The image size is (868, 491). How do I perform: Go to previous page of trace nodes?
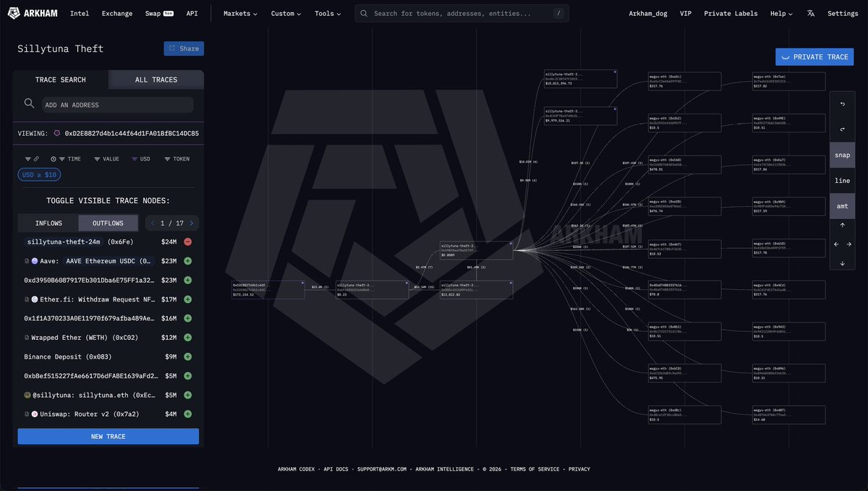[x=152, y=223]
